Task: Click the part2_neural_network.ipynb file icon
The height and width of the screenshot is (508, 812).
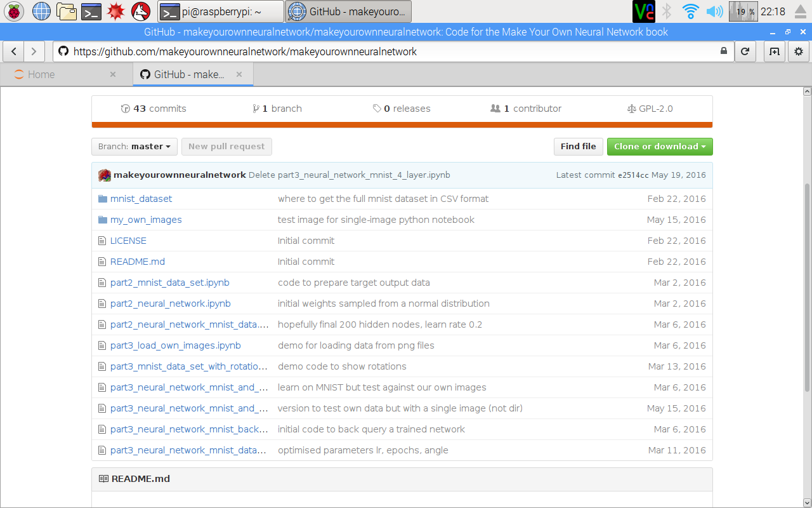Action: 102,304
